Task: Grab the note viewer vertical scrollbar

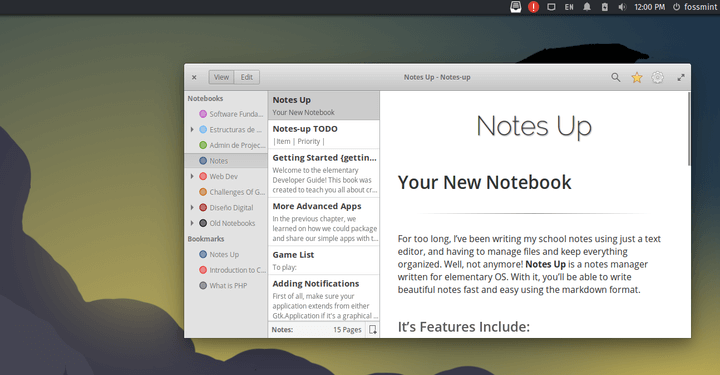Action: coord(689,129)
